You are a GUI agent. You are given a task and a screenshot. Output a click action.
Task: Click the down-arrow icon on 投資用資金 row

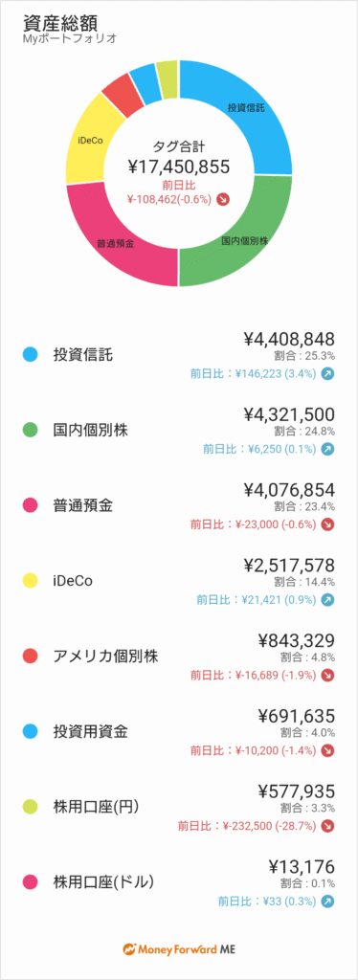click(328, 750)
